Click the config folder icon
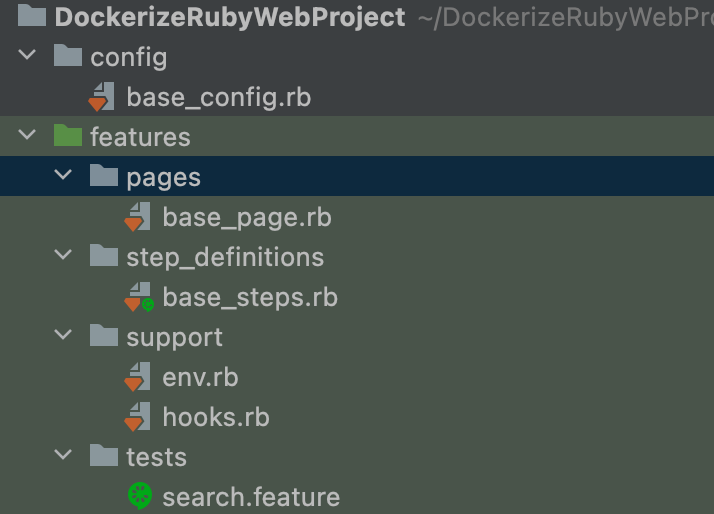714x514 pixels. point(68,56)
